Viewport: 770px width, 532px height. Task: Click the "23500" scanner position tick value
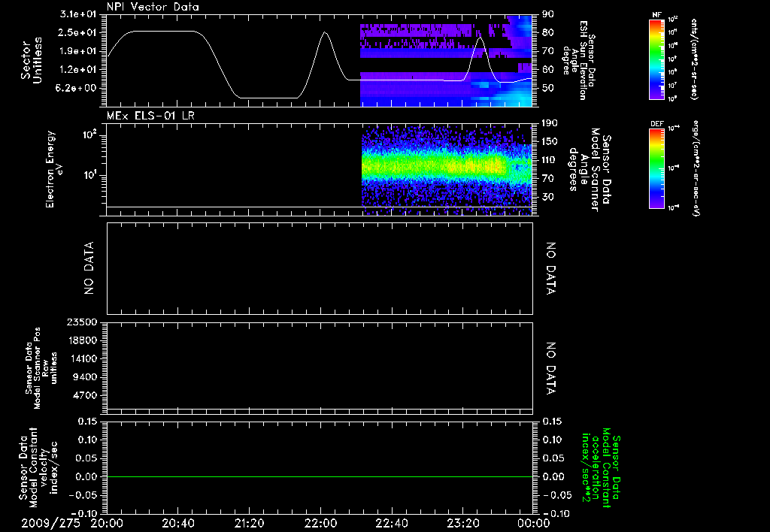click(x=81, y=322)
